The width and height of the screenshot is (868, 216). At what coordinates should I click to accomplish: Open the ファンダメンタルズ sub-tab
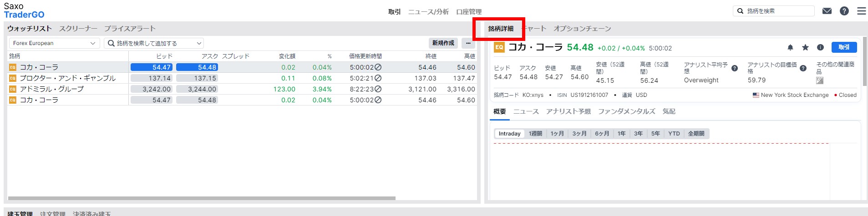coord(626,111)
